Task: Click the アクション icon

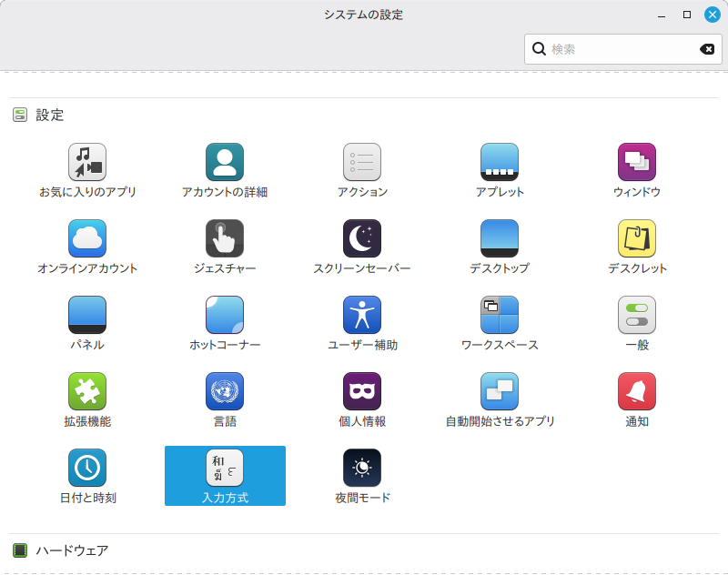Action: click(x=362, y=163)
